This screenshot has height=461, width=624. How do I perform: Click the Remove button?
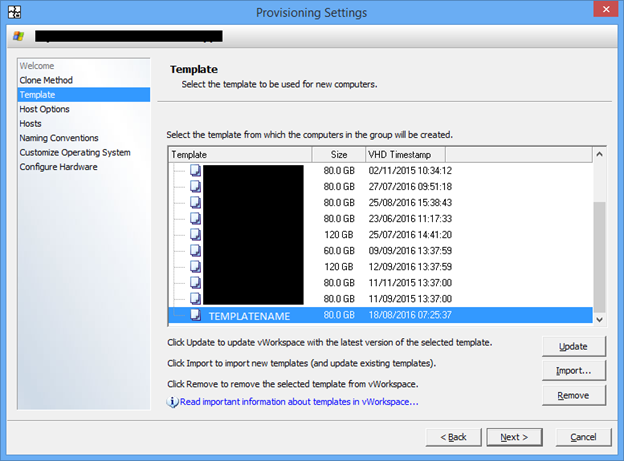pos(573,395)
